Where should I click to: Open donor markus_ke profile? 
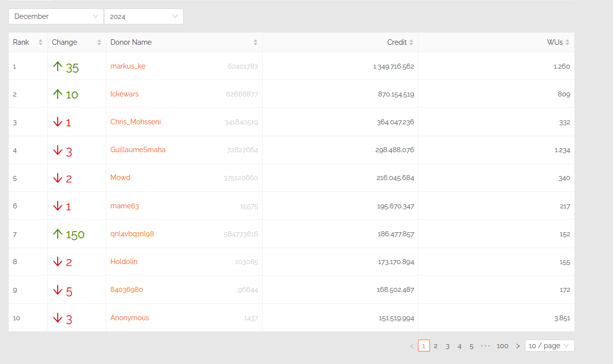coord(128,66)
